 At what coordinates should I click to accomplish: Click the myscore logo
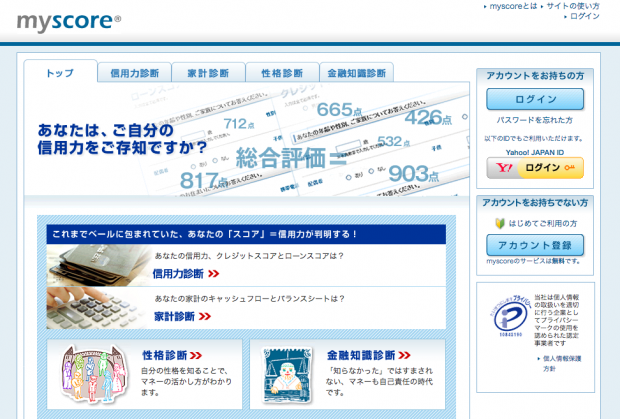tap(69, 22)
